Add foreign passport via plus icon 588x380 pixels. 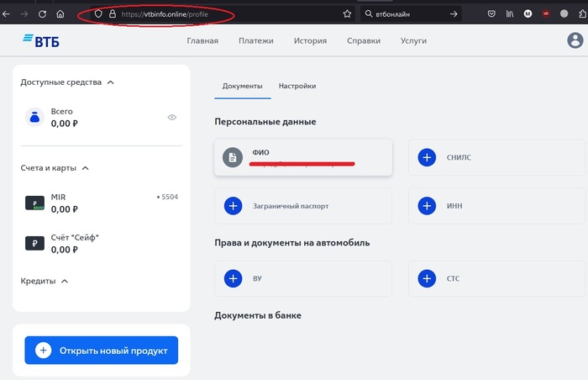point(233,205)
